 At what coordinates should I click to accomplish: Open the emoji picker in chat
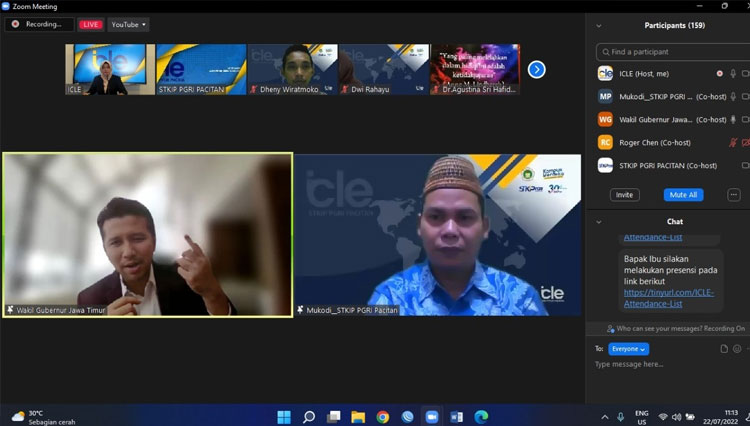(737, 349)
